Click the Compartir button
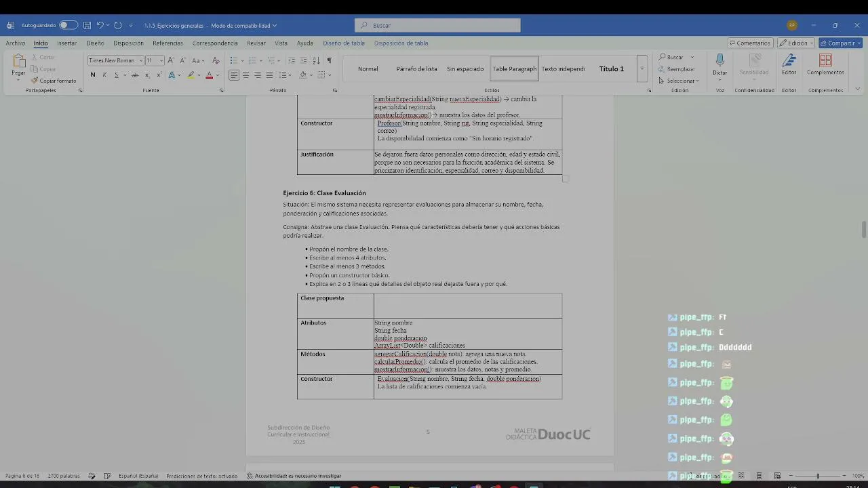Screen dimensions: 868x488 pyautogui.click(x=840, y=43)
